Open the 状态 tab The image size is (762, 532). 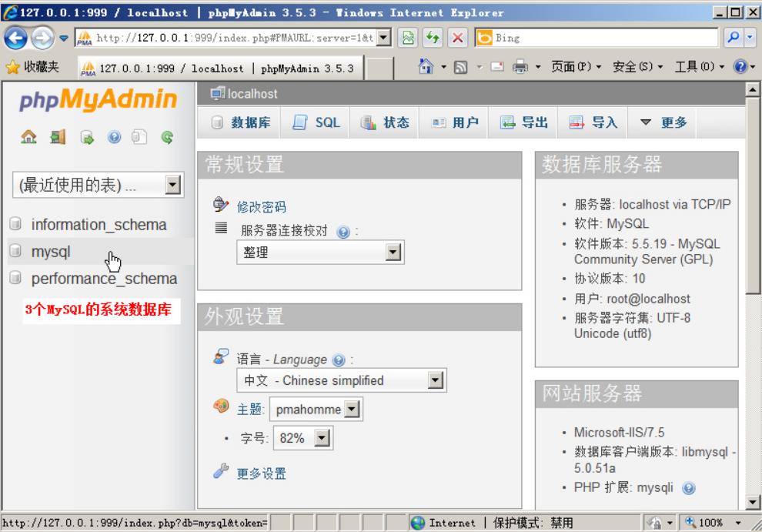pos(385,122)
